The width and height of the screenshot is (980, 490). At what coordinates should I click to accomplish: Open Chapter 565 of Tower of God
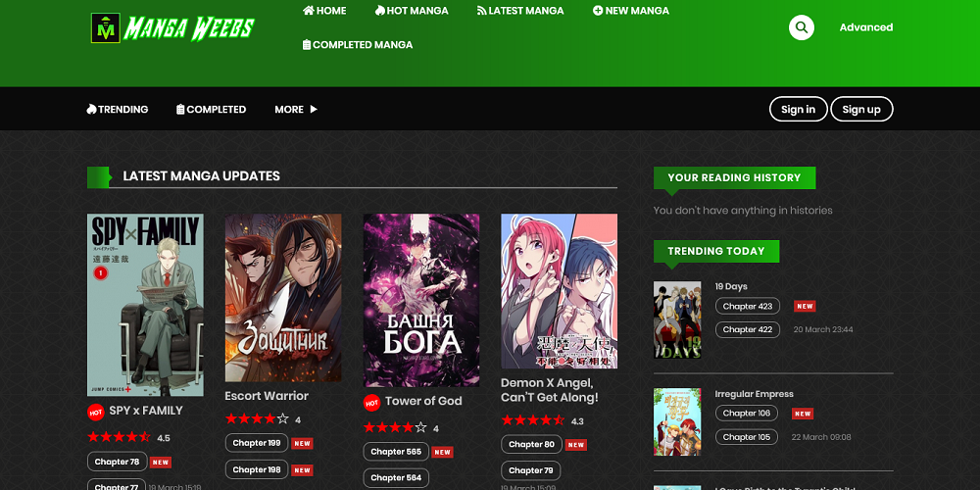point(395,452)
